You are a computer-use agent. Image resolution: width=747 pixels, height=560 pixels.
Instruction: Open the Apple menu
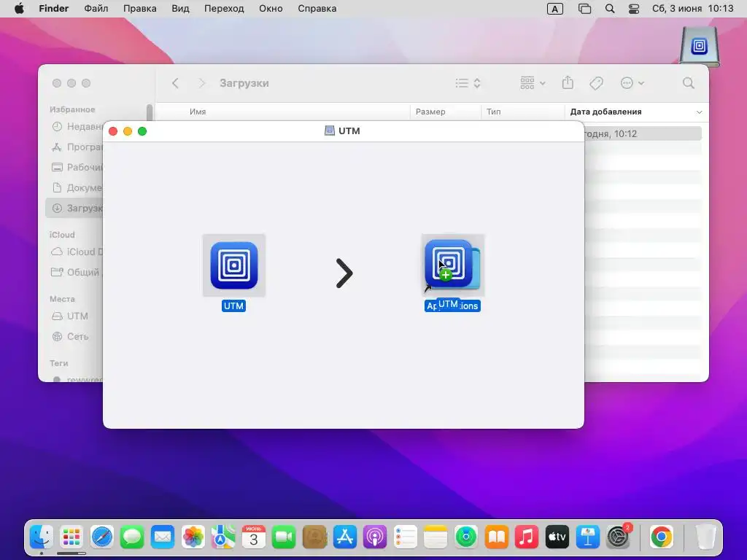click(19, 9)
